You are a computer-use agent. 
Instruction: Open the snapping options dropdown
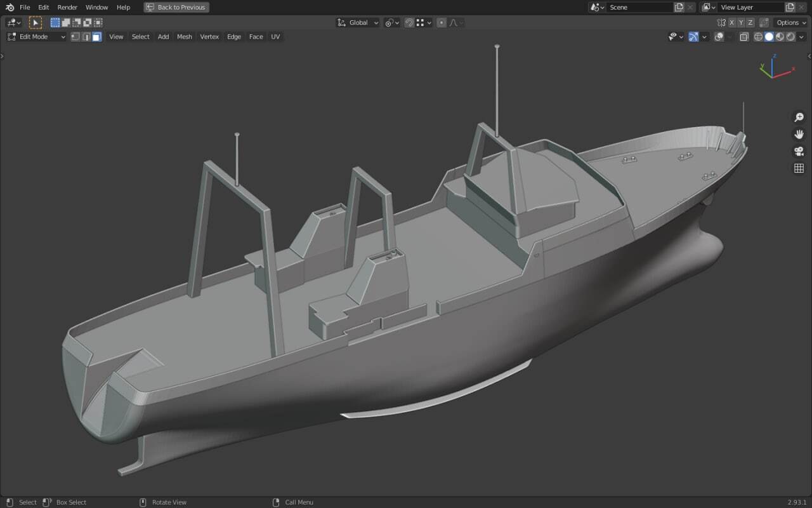tap(424, 22)
